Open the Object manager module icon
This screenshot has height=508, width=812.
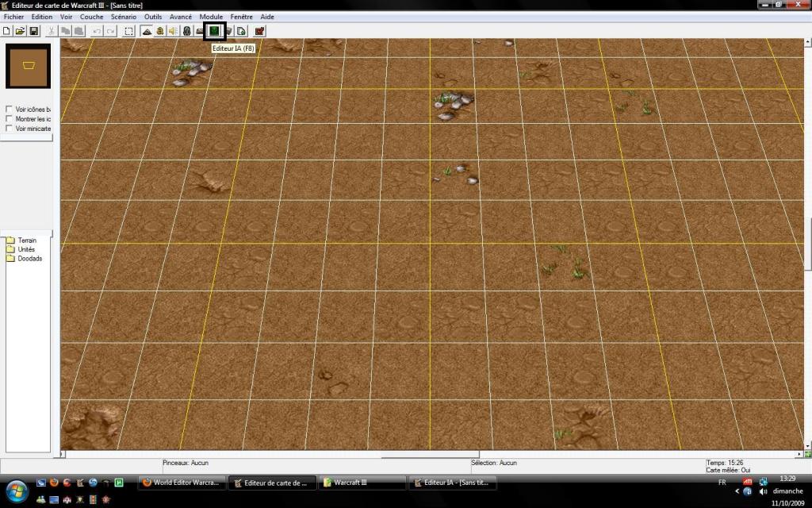[x=229, y=31]
